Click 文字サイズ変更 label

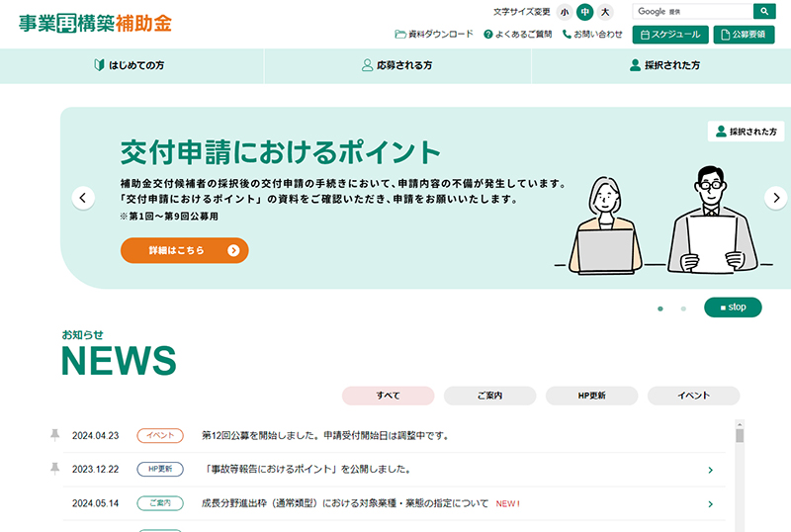click(522, 12)
